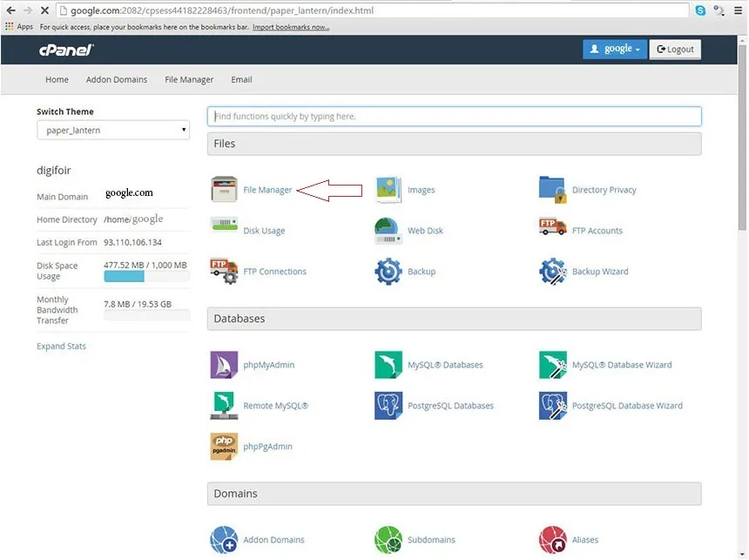Open the google user account dropdown
Viewport: 749px width, 560px height.
pyautogui.click(x=615, y=49)
